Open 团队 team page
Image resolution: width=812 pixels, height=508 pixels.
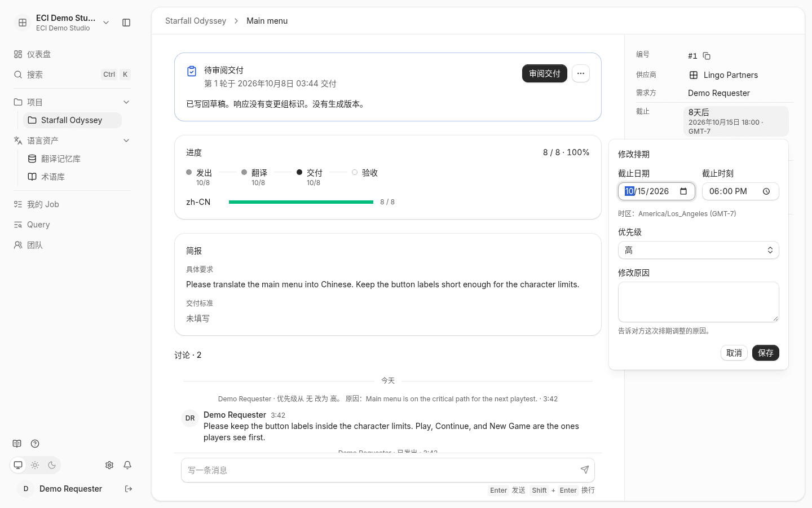pos(72,245)
